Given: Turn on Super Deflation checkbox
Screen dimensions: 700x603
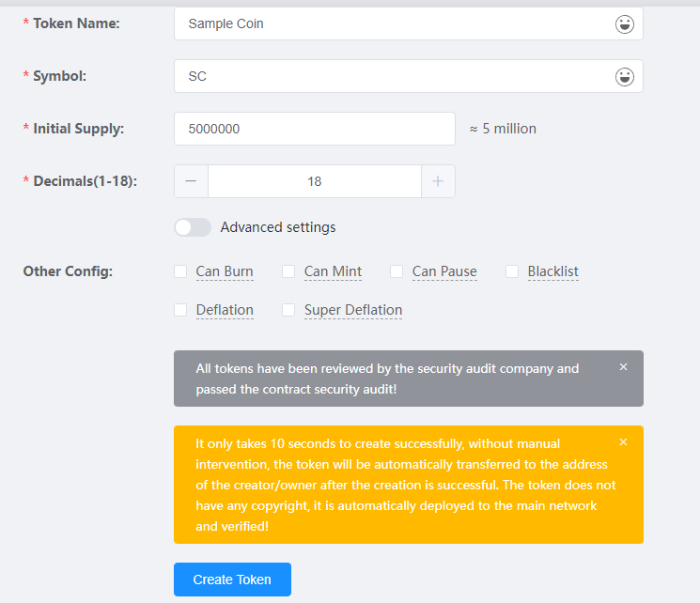Looking at the screenshot, I should point(288,310).
